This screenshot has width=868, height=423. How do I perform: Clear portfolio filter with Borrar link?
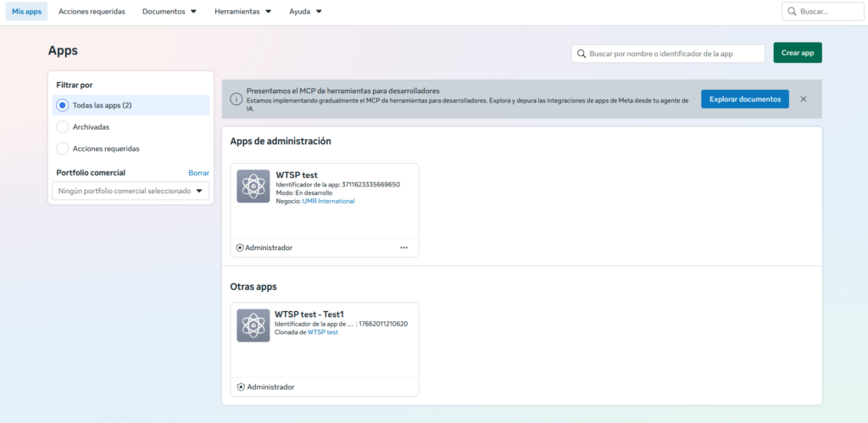198,173
